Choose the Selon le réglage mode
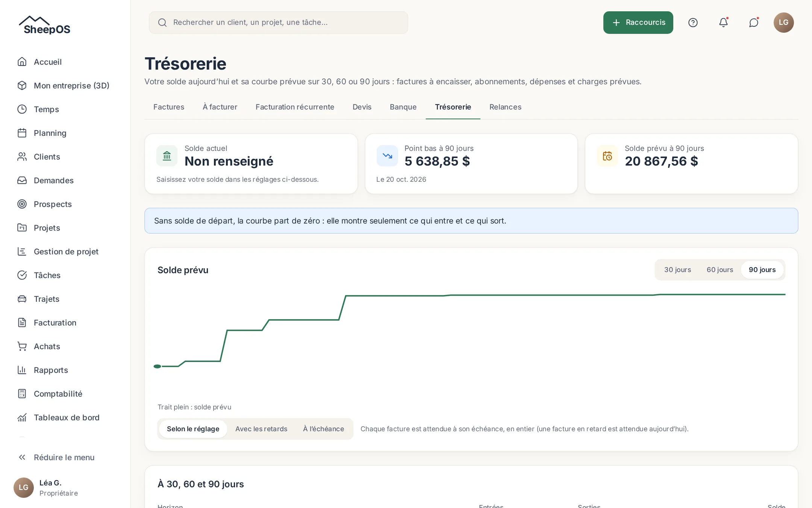812x508 pixels. [x=193, y=429]
